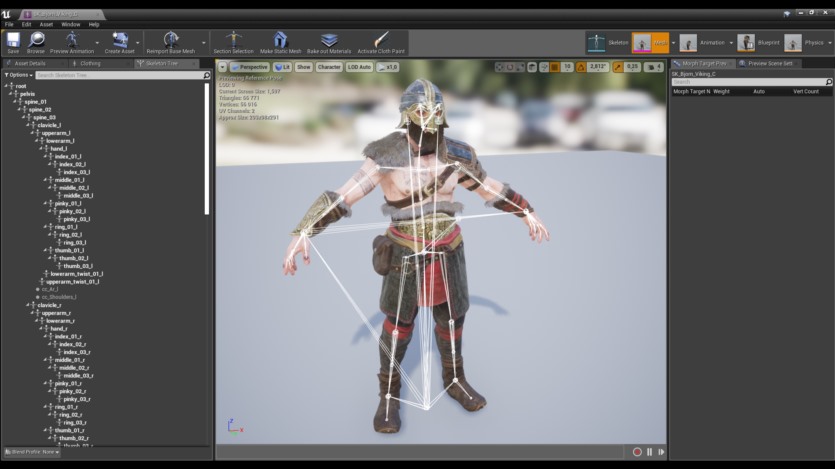Switch to the Mesh editor mode
This screenshot has width=835, height=469.
point(651,43)
